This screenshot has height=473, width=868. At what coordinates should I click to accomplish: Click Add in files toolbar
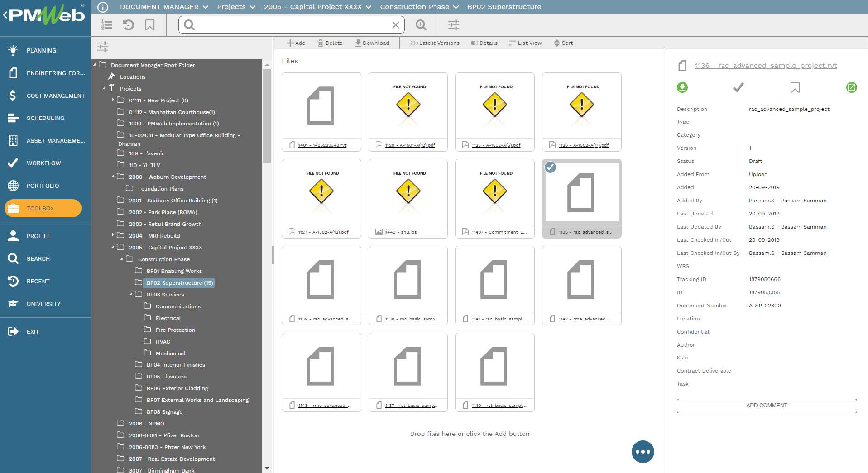click(x=296, y=43)
